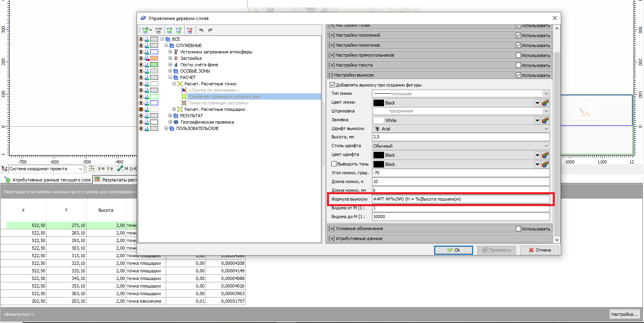Open color picker icon next to Заливка

tap(545, 120)
